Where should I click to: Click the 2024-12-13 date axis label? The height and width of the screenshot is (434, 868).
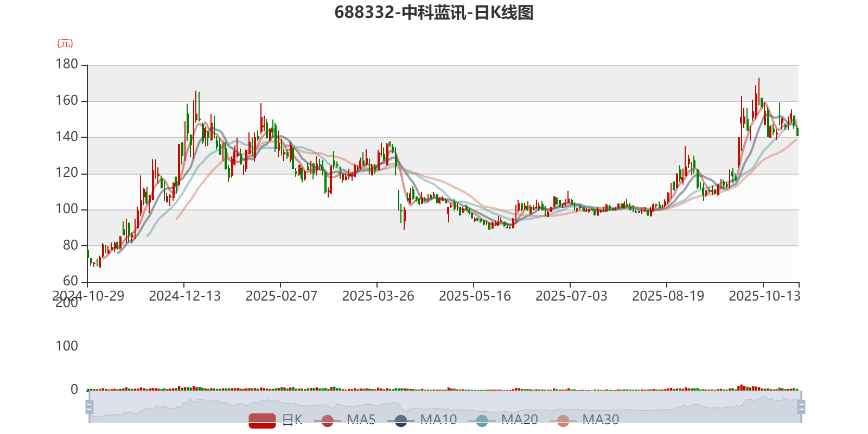click(185, 296)
